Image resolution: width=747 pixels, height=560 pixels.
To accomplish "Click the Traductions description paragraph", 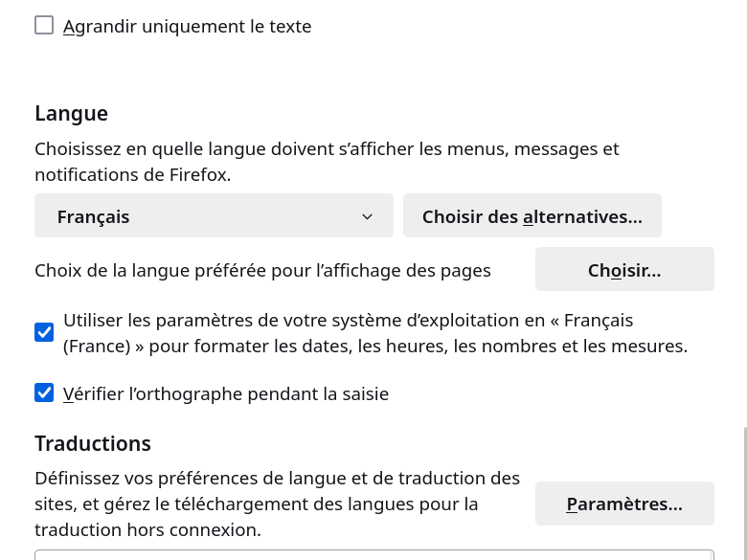I will 278,504.
